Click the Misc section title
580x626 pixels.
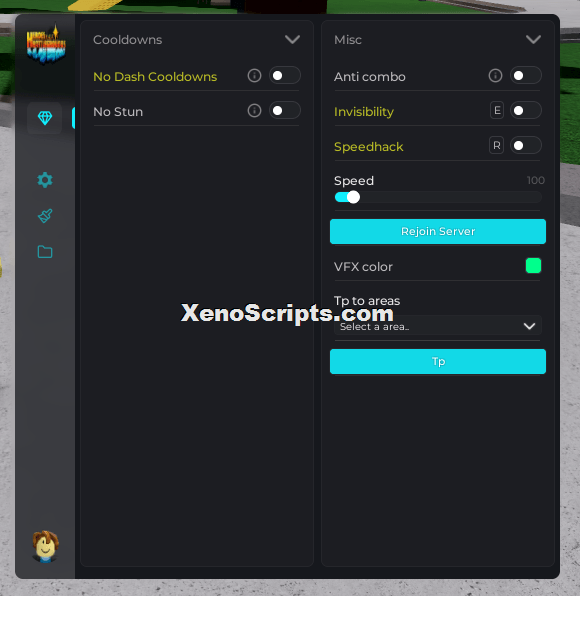[348, 40]
